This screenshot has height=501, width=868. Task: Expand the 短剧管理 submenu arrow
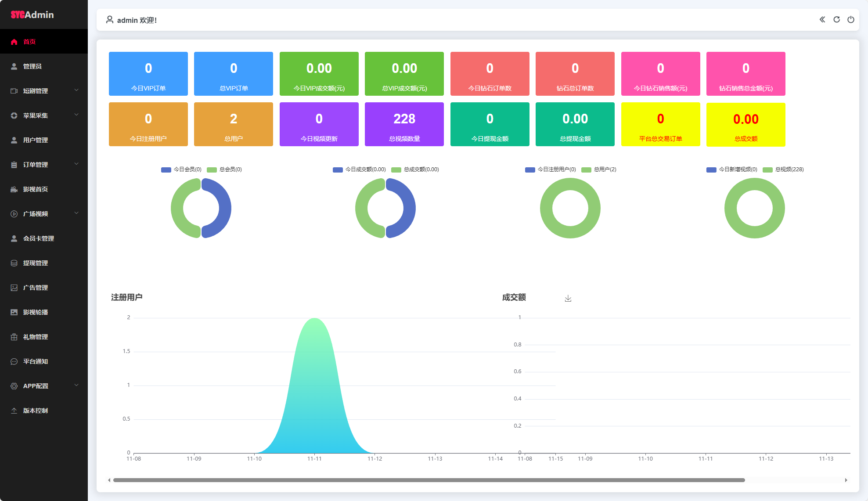tap(76, 90)
